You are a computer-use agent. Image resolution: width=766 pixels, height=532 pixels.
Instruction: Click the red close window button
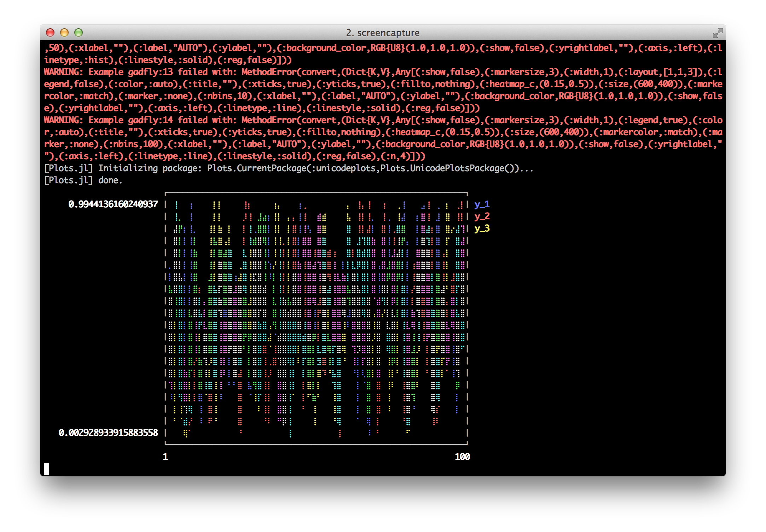click(x=50, y=33)
